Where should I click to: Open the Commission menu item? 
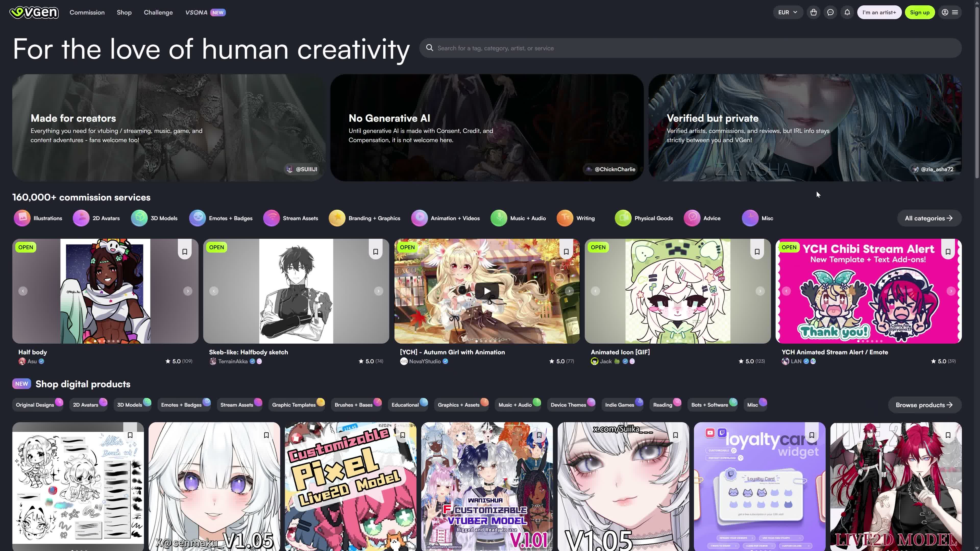(x=87, y=12)
